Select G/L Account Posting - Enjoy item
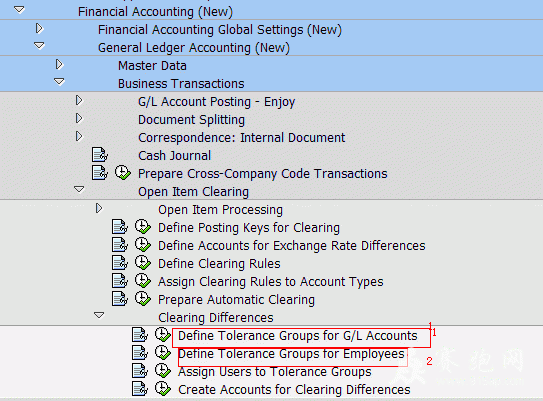 (216, 102)
